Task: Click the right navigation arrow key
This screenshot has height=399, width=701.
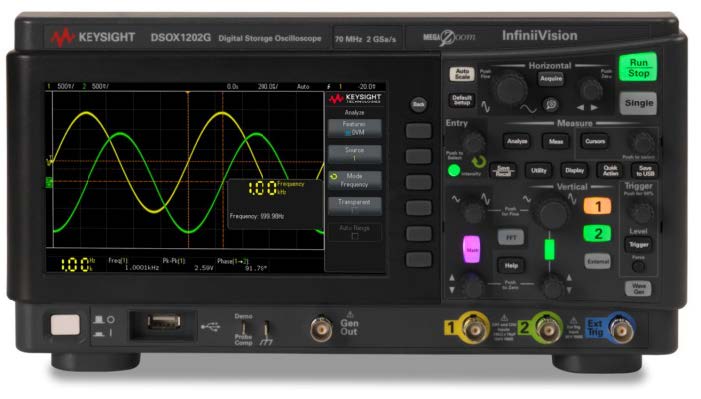Action: pyautogui.click(x=594, y=108)
